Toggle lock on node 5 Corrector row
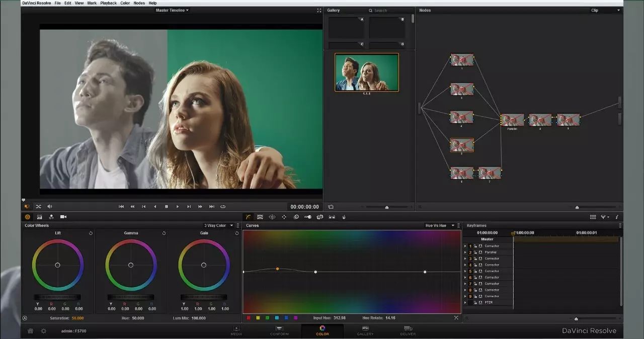644x339 pixels. click(475, 271)
